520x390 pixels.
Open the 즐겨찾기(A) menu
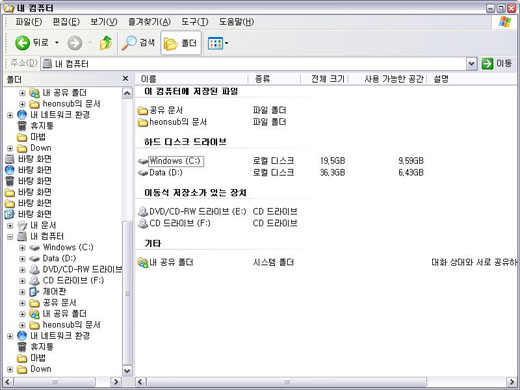pyautogui.click(x=149, y=22)
